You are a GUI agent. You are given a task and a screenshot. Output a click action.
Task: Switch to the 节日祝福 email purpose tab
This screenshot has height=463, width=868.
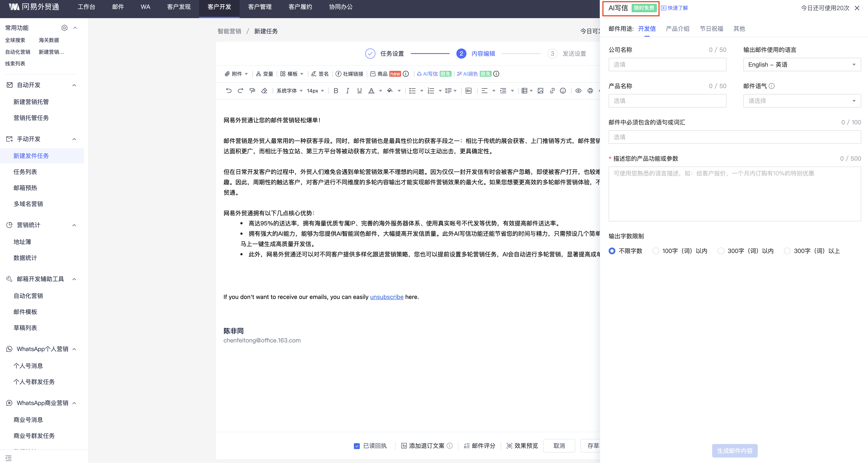point(711,29)
